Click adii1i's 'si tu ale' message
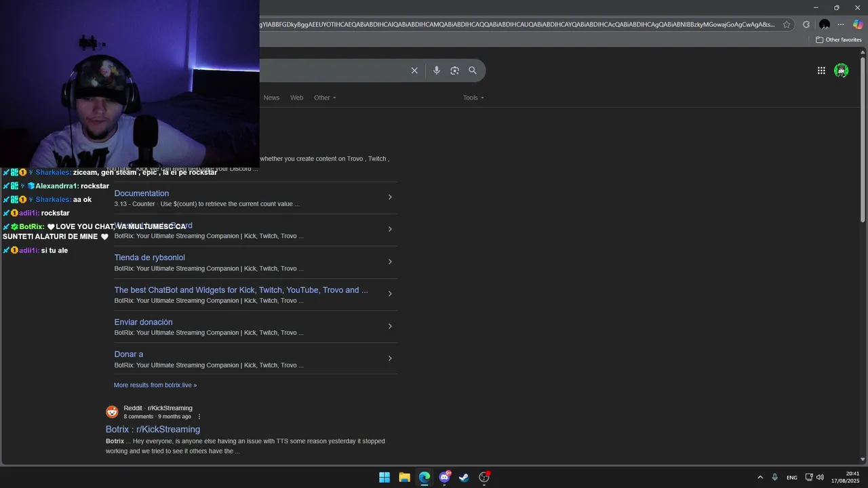The image size is (868, 488). [x=35, y=250]
